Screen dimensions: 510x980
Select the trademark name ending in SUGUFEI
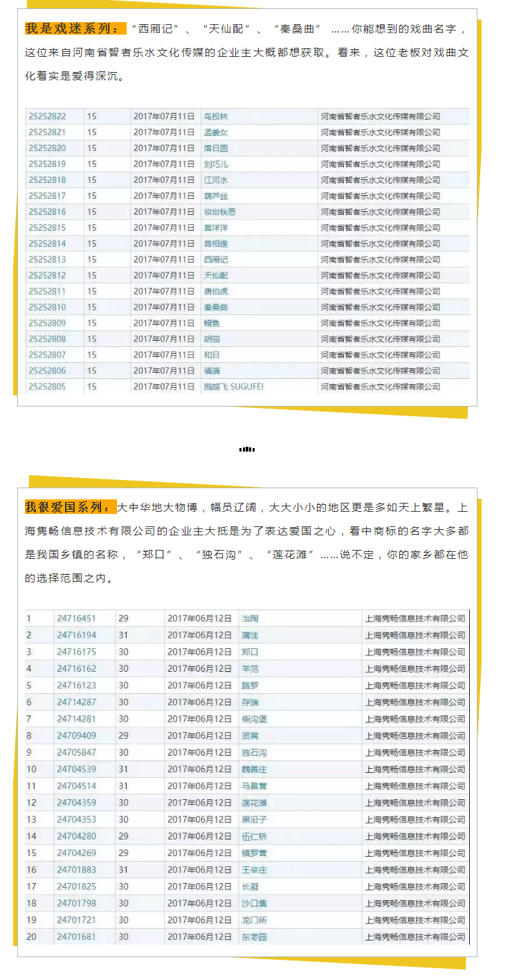click(233, 386)
